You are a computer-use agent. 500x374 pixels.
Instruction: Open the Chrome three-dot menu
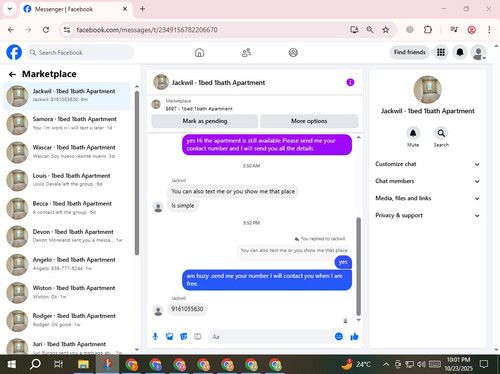489,30
